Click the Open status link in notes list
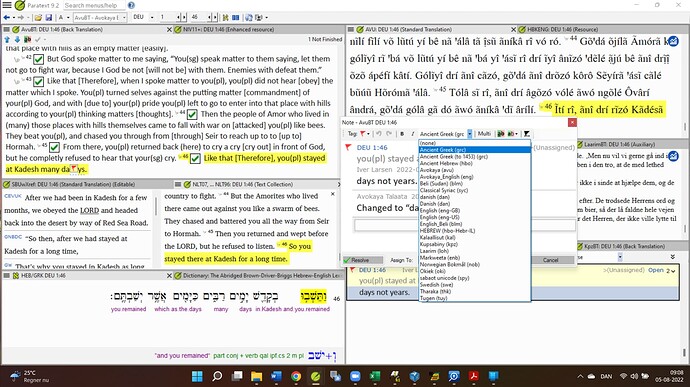The image size is (690, 387). [x=655, y=270]
